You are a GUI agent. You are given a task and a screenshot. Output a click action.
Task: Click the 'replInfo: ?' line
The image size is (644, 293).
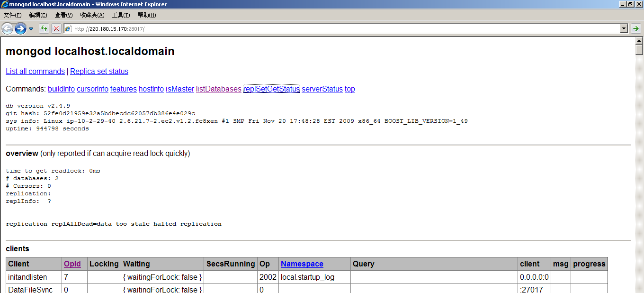(x=28, y=201)
